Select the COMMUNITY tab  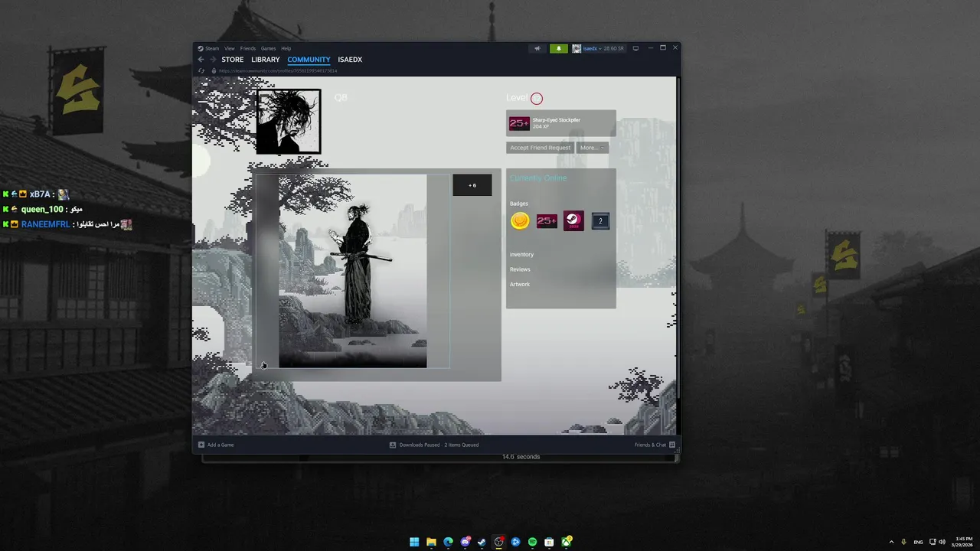(309, 60)
